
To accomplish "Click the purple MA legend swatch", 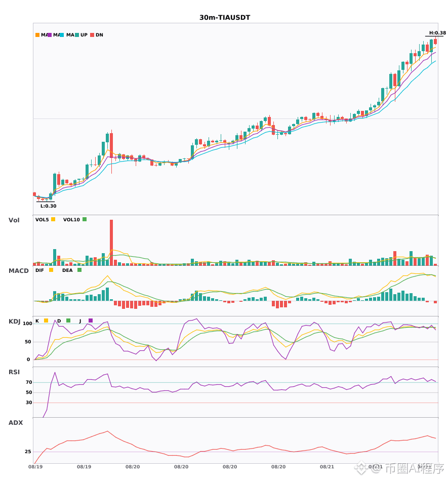I will (x=50, y=35).
